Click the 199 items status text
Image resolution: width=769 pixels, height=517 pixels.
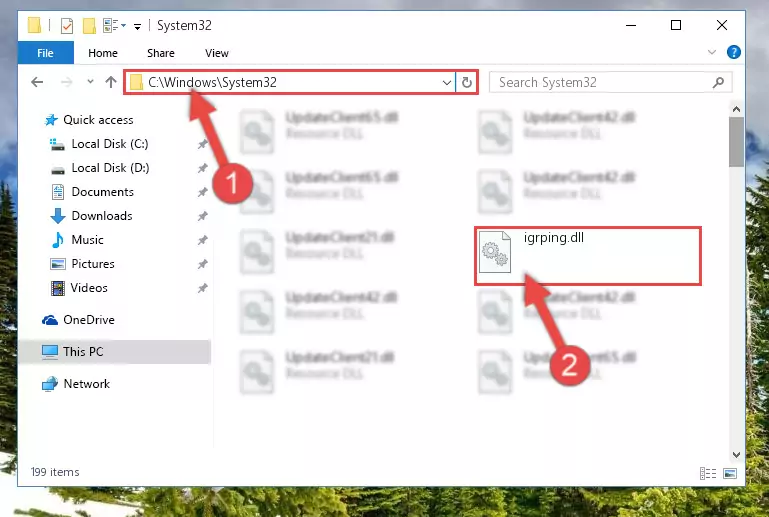tap(55, 472)
